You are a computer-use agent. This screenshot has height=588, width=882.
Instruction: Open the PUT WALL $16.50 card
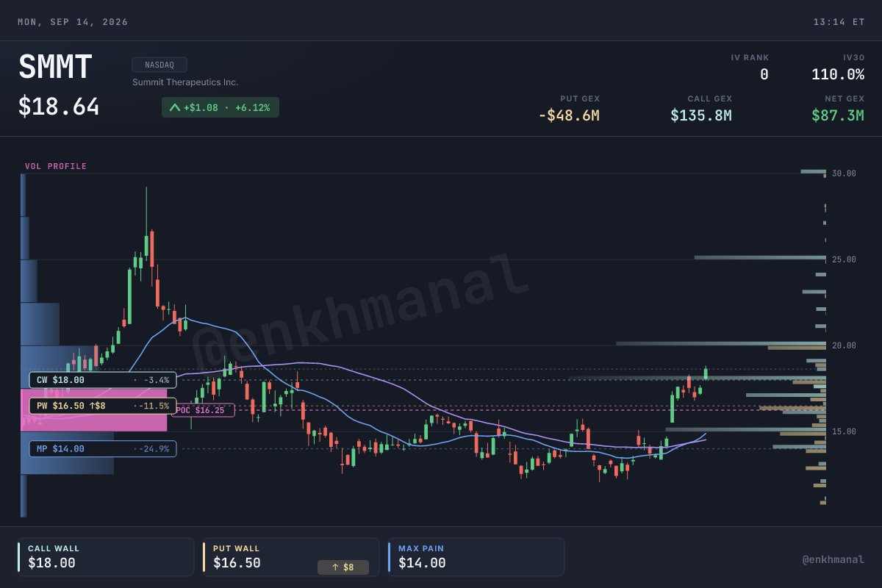290,557
